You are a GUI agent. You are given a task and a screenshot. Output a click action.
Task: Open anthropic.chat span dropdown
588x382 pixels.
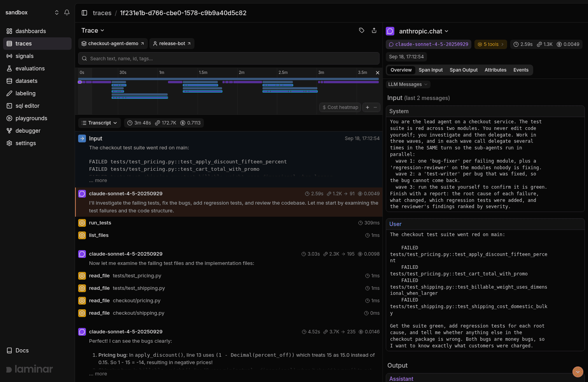(x=423, y=31)
